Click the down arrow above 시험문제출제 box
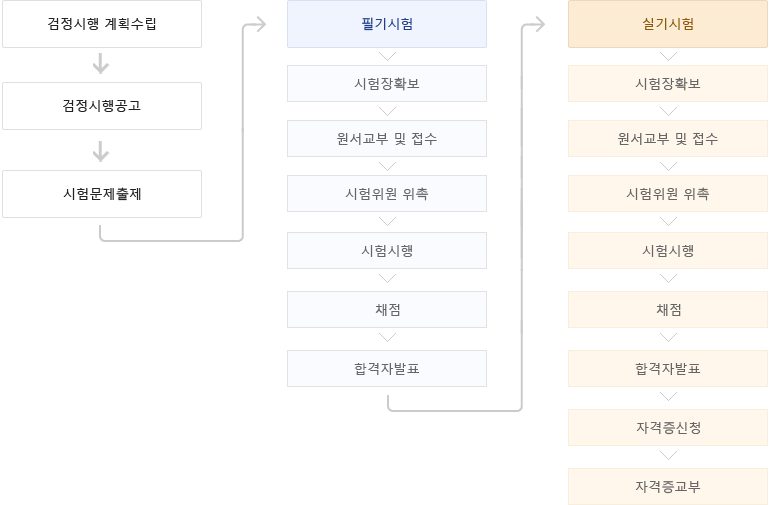This screenshot has width=770, height=505. [x=101, y=151]
